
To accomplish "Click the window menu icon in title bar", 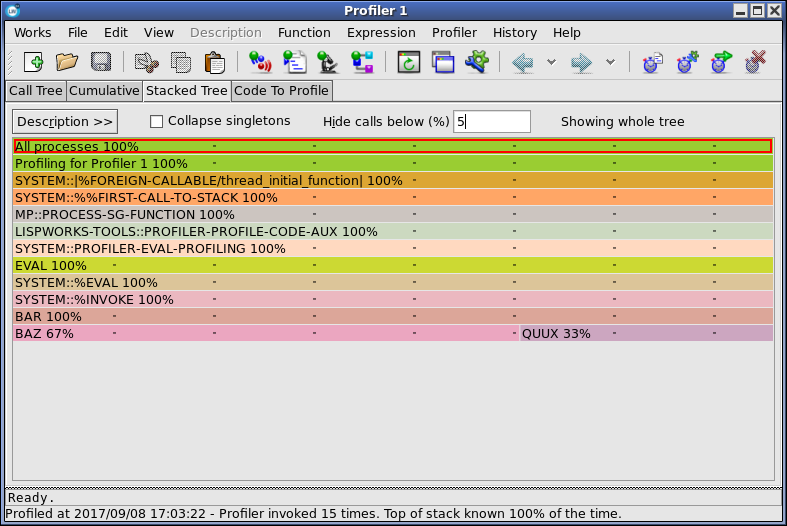I will point(13,10).
